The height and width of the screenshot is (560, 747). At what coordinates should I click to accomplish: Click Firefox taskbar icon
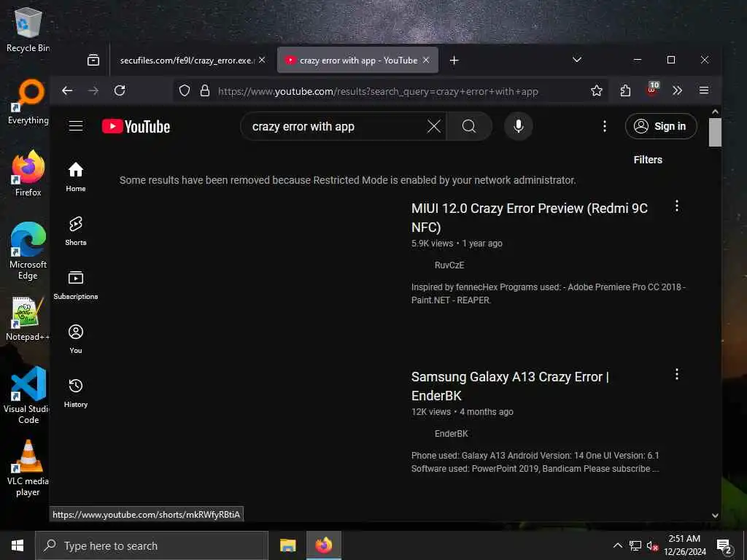[x=323, y=545]
